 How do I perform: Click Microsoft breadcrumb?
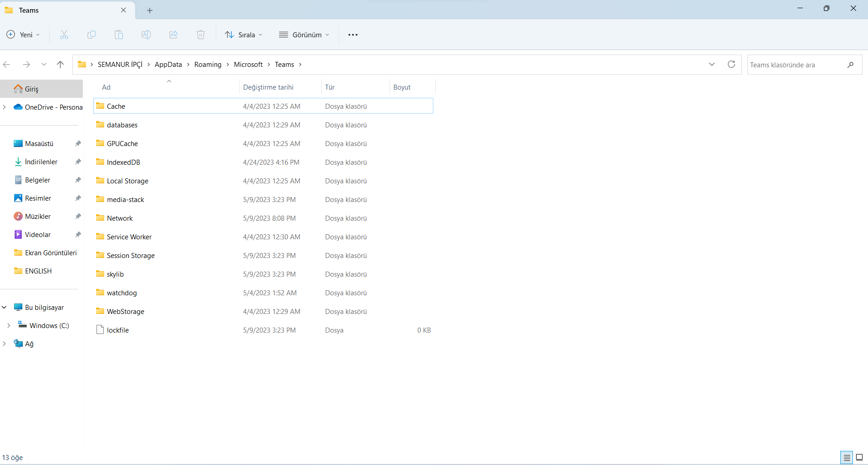tap(248, 65)
